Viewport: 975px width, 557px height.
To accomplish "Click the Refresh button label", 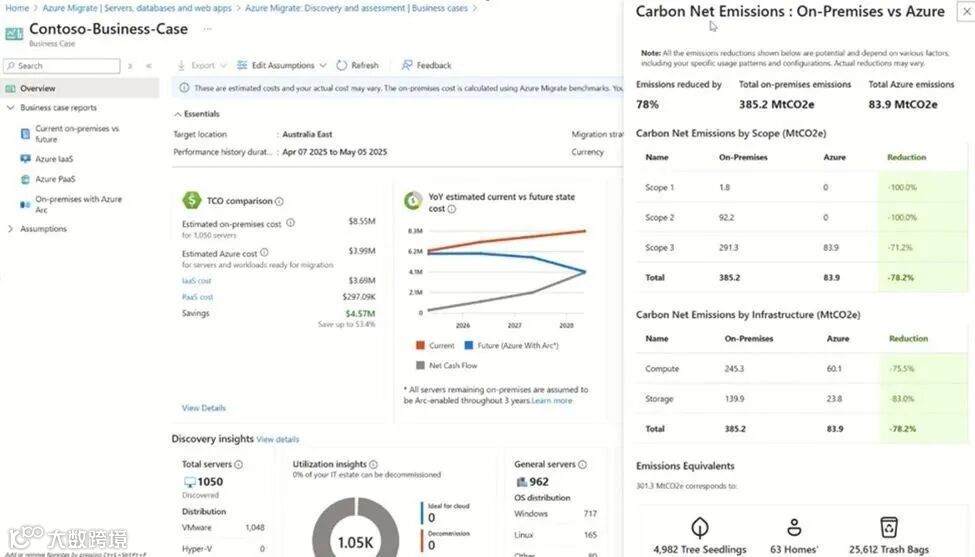I will click(x=365, y=65).
